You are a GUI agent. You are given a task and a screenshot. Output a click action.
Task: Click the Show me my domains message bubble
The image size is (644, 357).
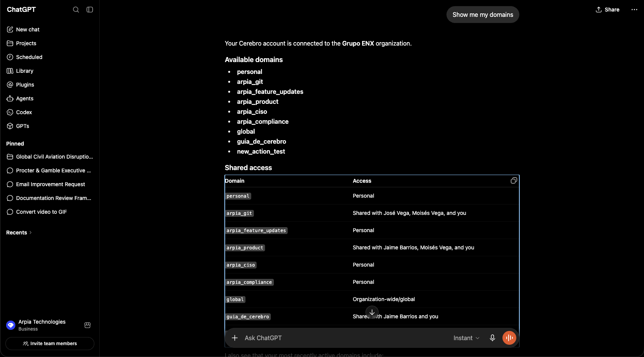point(483,15)
